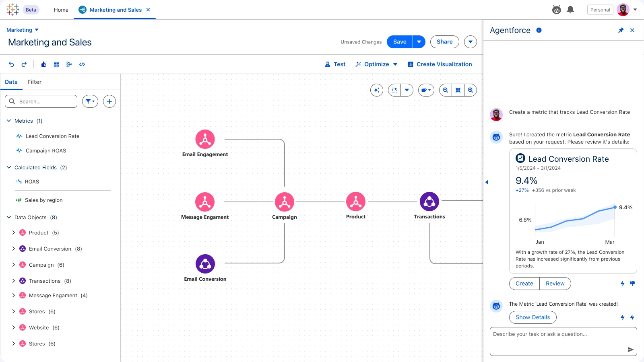Click the sparkle AI button on canvas
Viewport: 644px width, 362px height.
click(377, 90)
